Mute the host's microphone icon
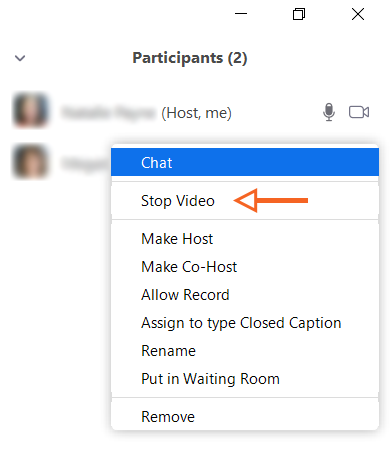390x454 pixels. 329,112
